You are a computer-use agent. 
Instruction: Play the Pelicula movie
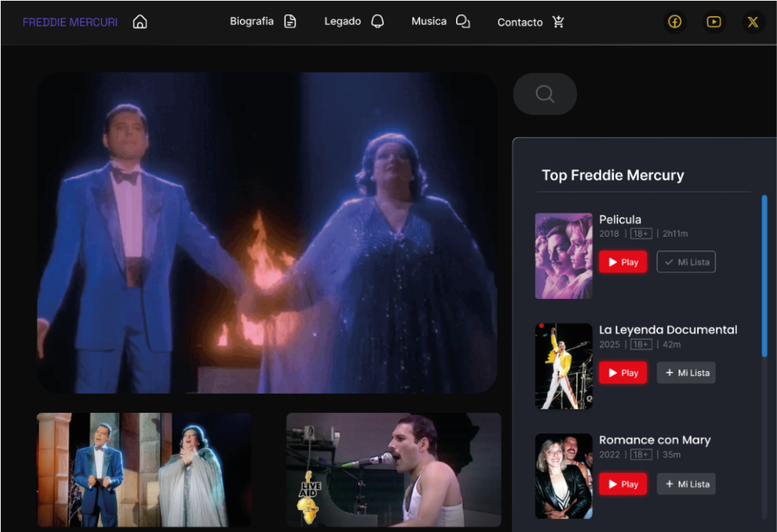(x=623, y=262)
